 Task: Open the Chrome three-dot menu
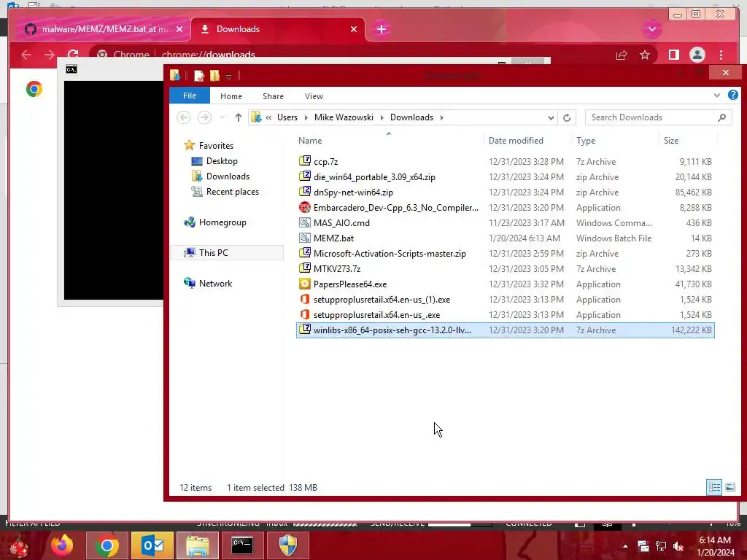pos(721,55)
